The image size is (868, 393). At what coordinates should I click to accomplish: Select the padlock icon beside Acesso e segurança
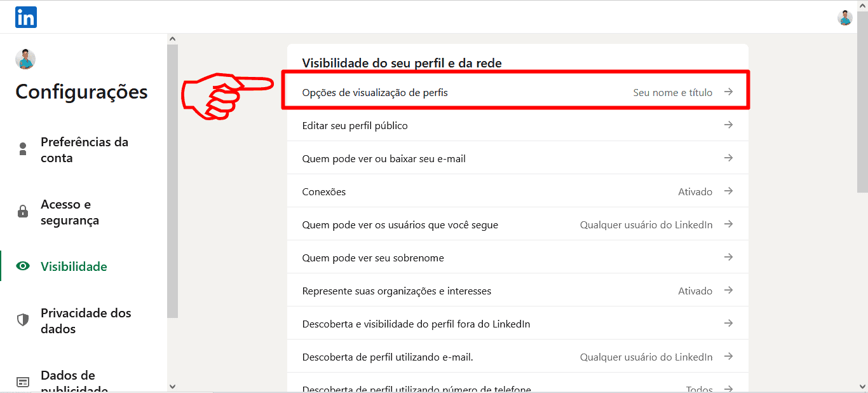click(23, 212)
